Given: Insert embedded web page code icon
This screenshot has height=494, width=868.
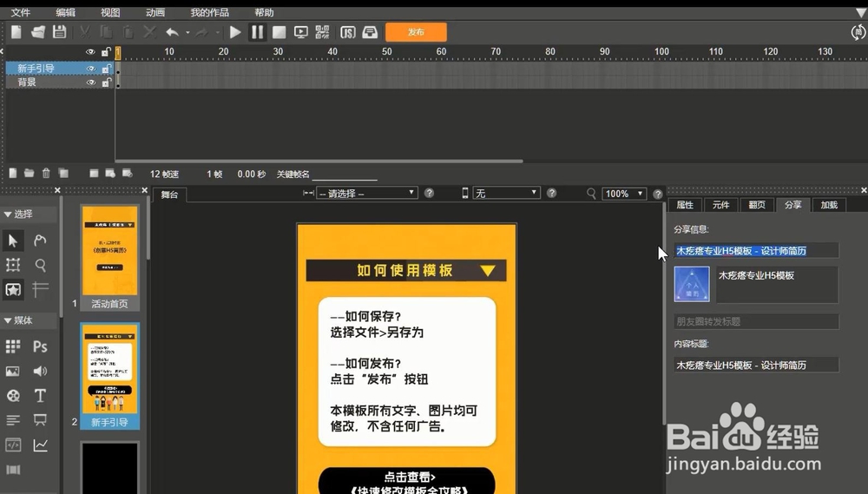Looking at the screenshot, I should click(13, 445).
